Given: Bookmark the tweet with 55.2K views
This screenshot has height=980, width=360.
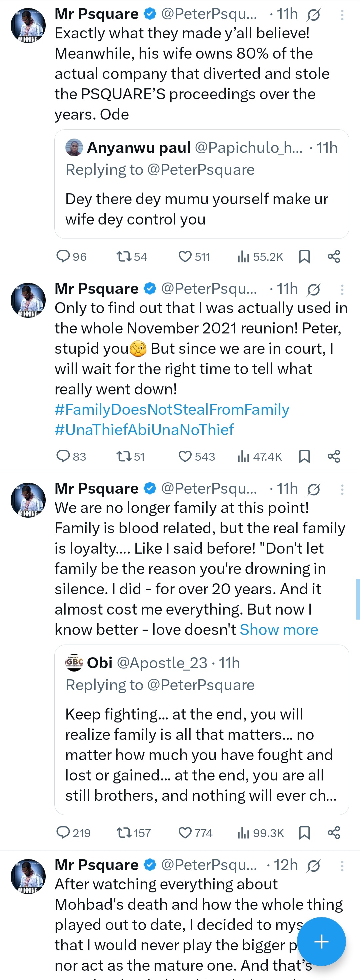Looking at the screenshot, I should 304,256.
